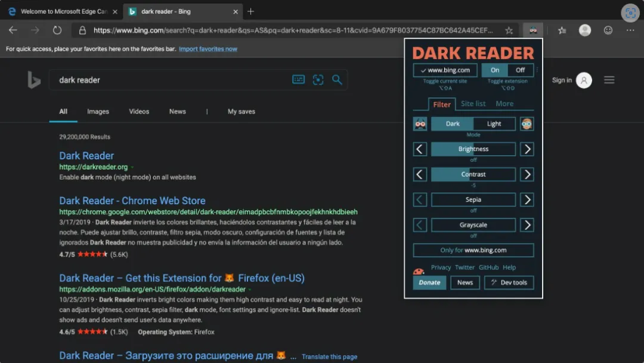Open a new browser tab

pos(250,11)
